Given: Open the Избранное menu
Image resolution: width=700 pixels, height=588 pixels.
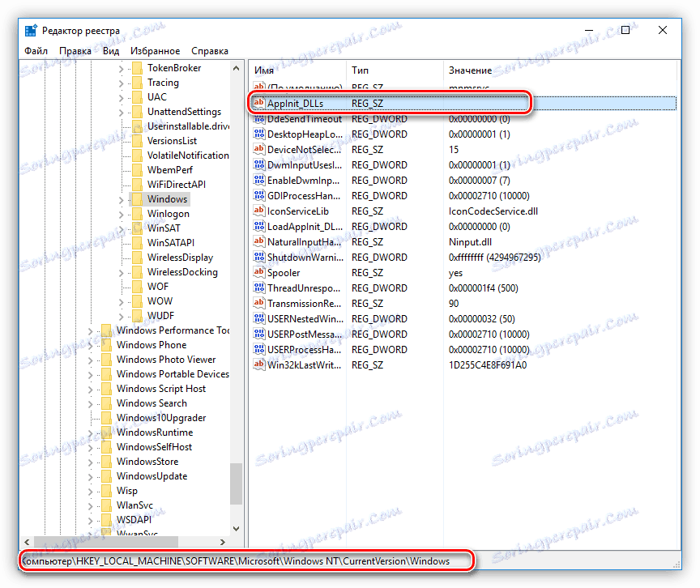Looking at the screenshot, I should point(155,51).
